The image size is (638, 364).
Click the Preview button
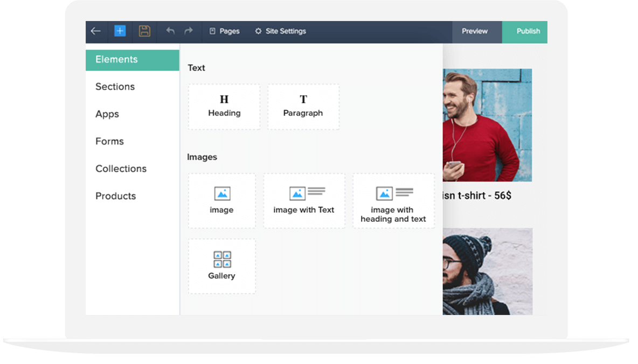click(x=476, y=31)
